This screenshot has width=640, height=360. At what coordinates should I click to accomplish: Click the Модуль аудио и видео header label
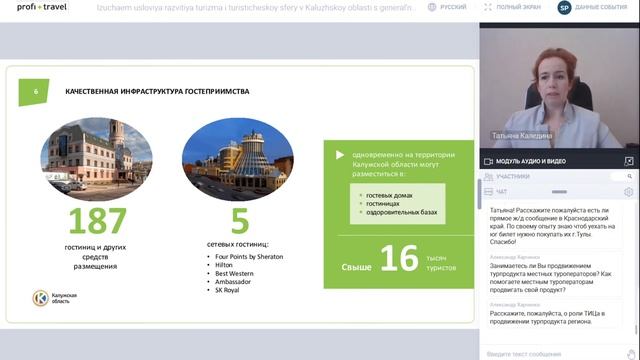[x=531, y=162]
